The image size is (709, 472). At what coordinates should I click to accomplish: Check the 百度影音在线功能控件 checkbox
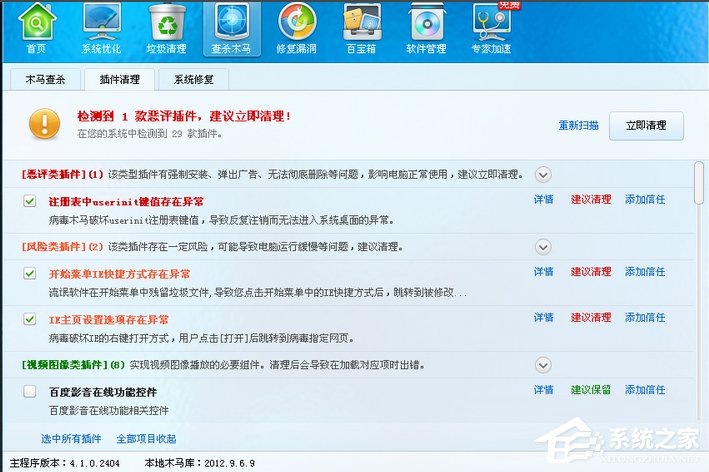point(30,391)
